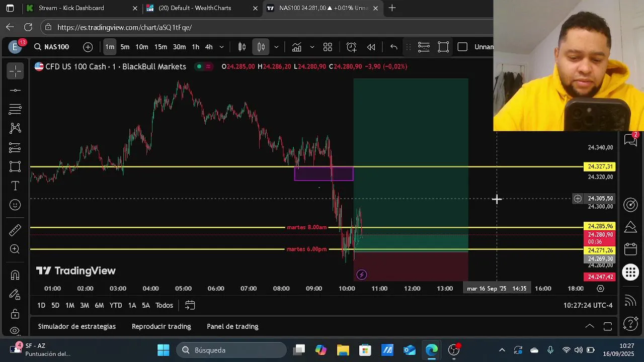644x362 pixels.
Task: Switch to the 1m timeframe
Action: 110,47
